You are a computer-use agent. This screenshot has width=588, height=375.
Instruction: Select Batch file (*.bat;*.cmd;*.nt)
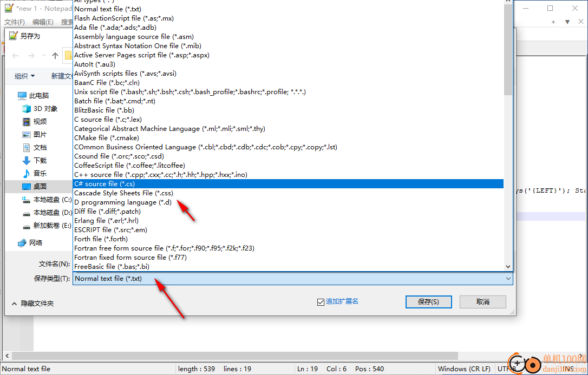coord(288,101)
